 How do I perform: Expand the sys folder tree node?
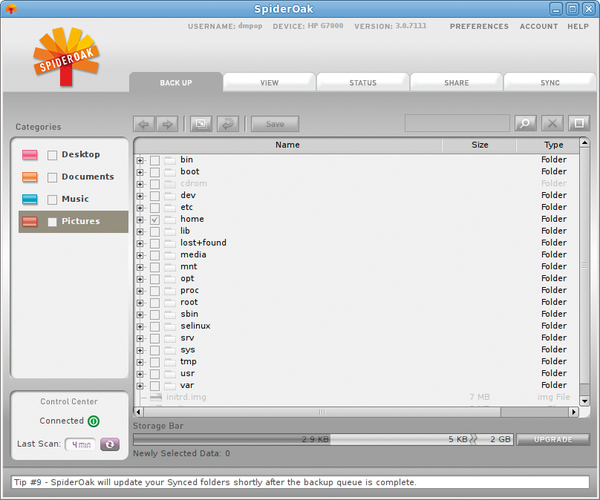140,350
